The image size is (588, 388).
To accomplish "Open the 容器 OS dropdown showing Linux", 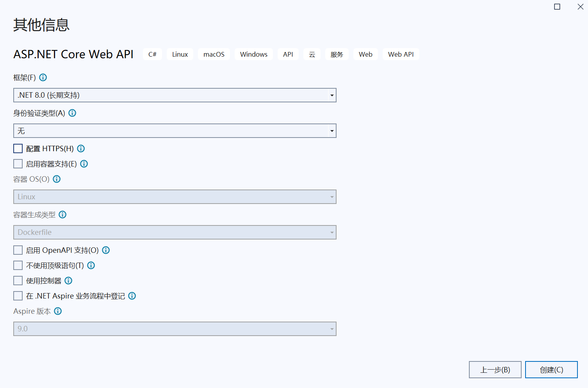I will point(175,197).
